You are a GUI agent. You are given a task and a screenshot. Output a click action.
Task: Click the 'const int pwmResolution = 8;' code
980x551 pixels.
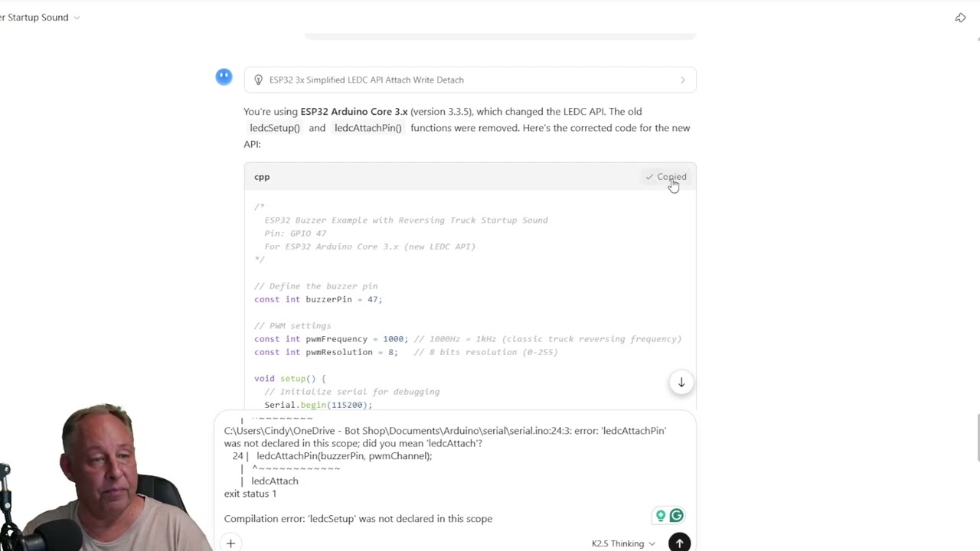point(326,352)
